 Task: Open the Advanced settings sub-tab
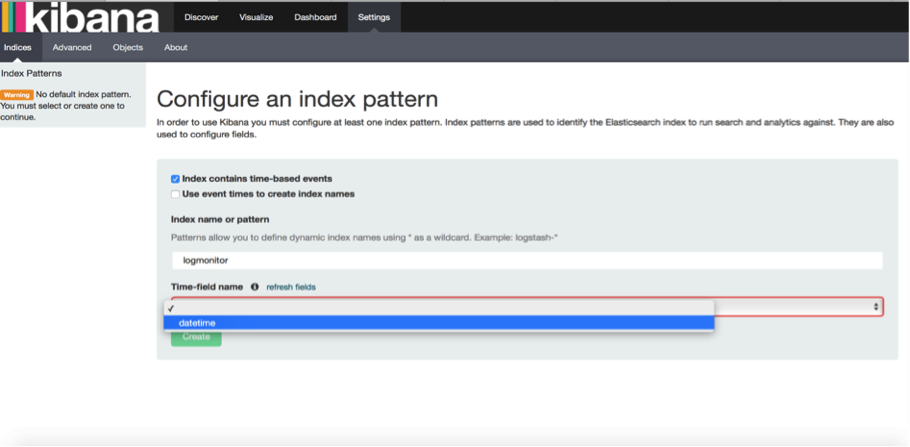tap(72, 48)
